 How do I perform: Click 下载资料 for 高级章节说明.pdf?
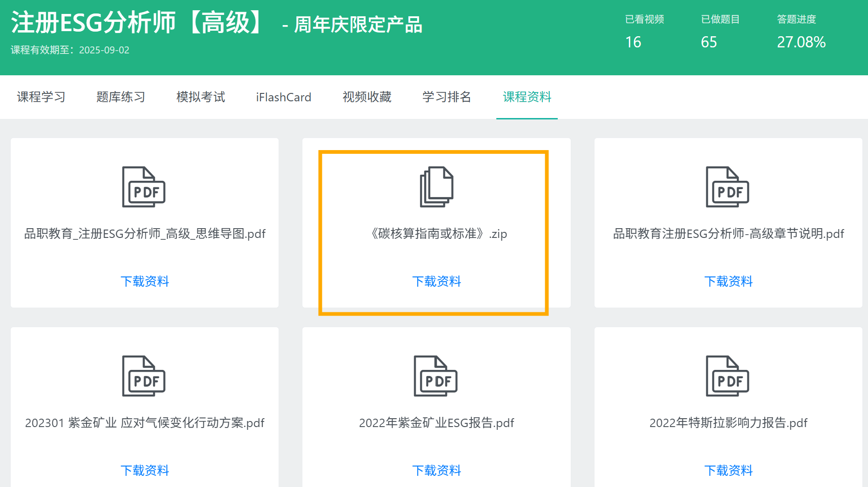pos(728,281)
